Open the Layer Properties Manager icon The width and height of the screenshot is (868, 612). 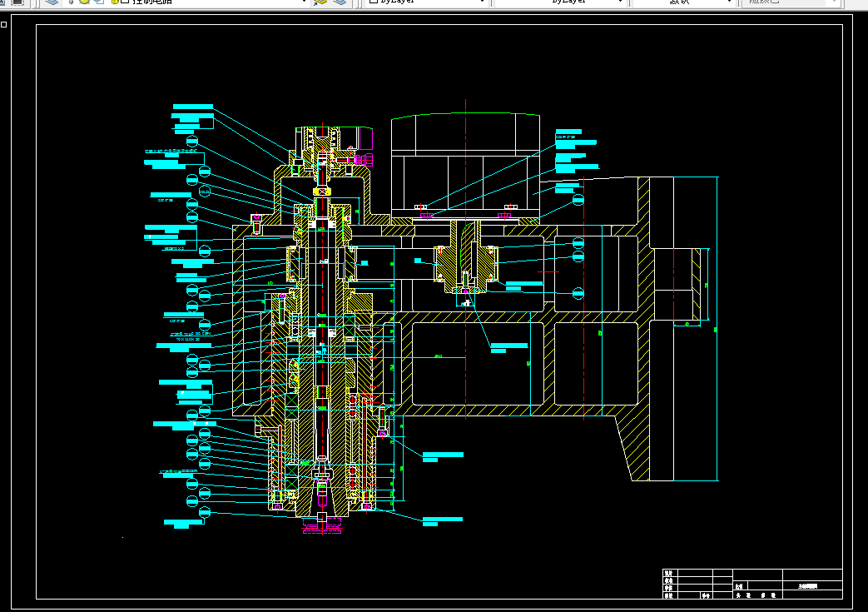pos(52,2)
